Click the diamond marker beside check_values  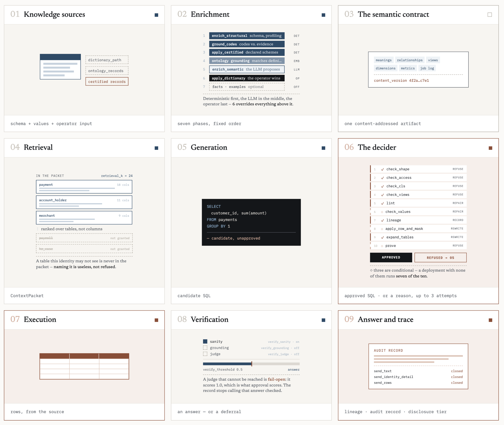(x=382, y=212)
